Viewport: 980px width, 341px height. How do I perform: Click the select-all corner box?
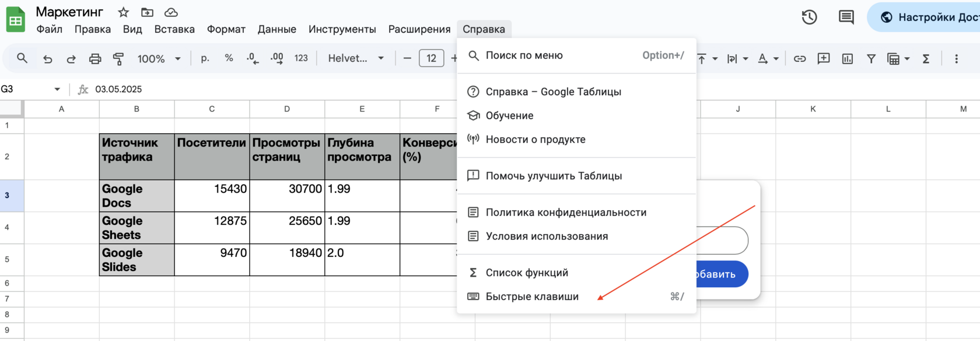[x=12, y=109]
